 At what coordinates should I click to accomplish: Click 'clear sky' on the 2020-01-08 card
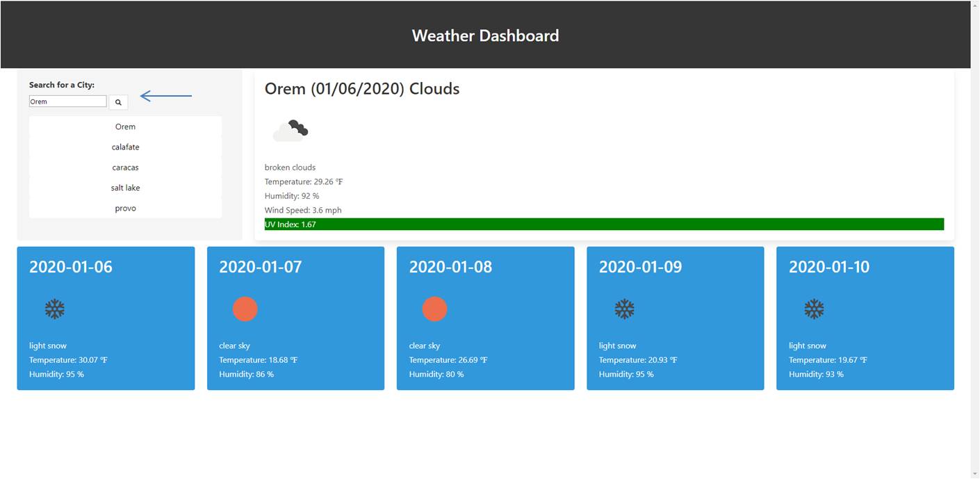[x=425, y=346]
